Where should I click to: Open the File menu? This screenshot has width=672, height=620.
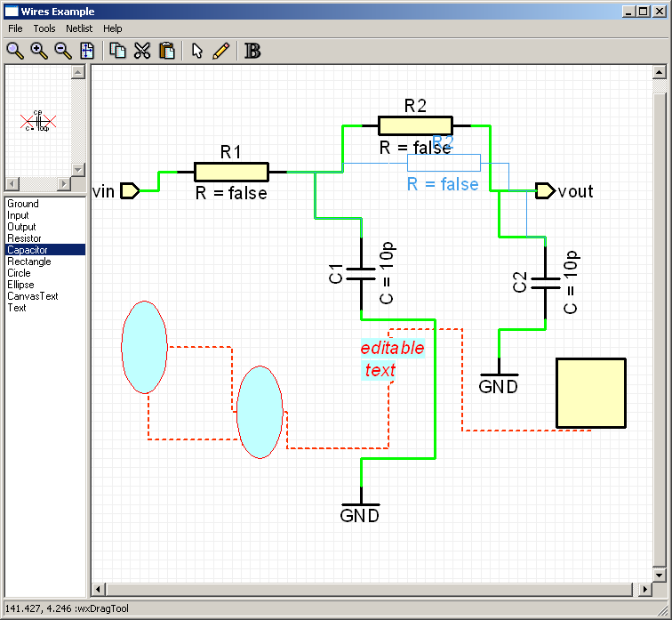point(15,28)
